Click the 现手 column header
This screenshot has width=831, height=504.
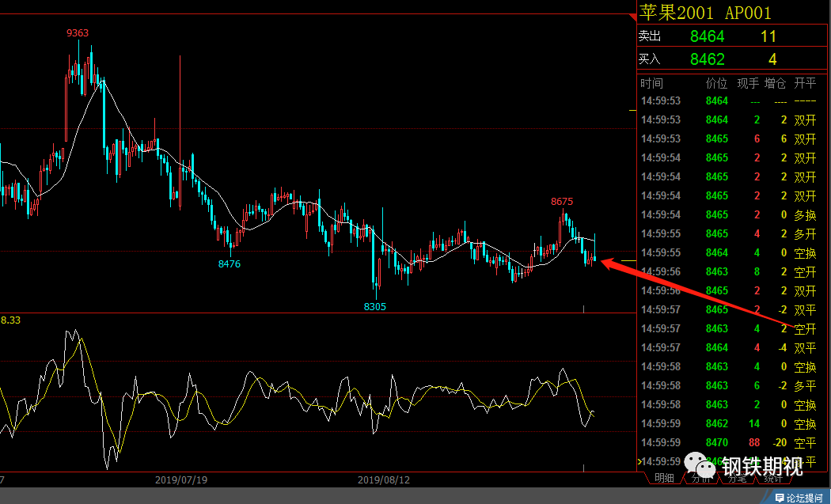point(748,83)
